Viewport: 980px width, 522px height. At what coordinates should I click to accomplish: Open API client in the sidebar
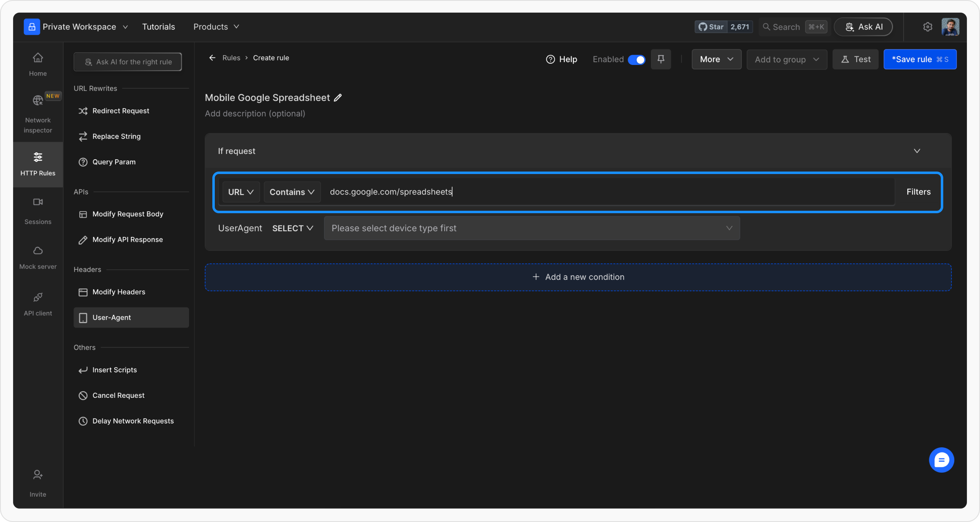click(x=38, y=304)
